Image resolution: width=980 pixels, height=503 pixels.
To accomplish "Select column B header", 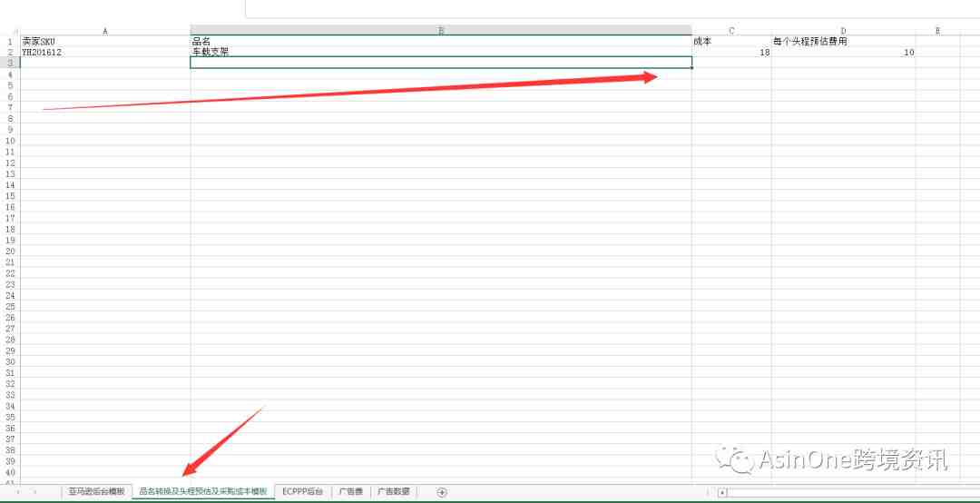I will 441,31.
